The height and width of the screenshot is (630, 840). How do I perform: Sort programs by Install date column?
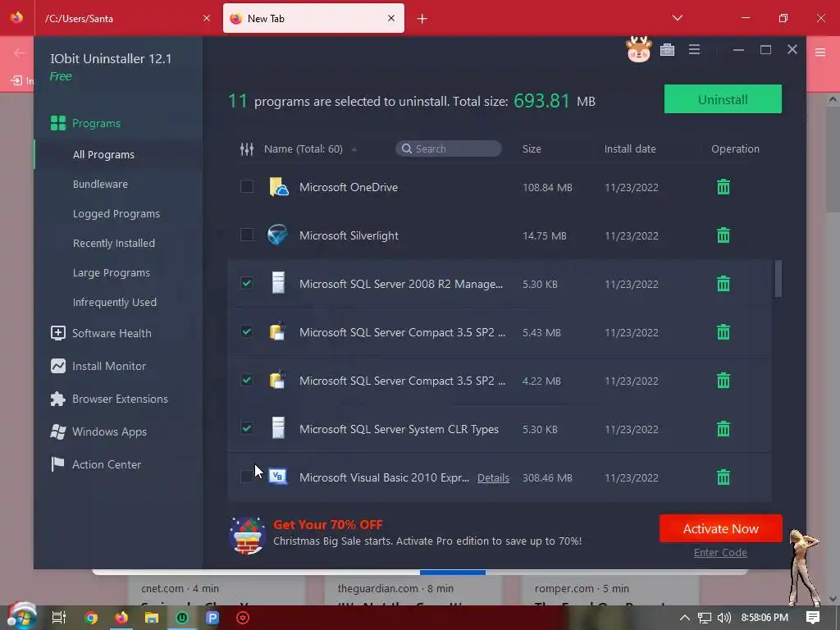[x=630, y=149]
